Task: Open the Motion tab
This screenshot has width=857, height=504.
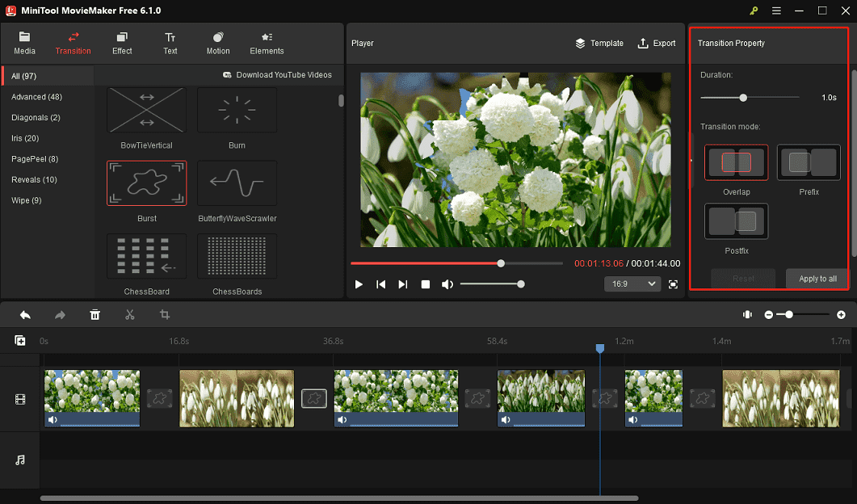Action: click(218, 43)
